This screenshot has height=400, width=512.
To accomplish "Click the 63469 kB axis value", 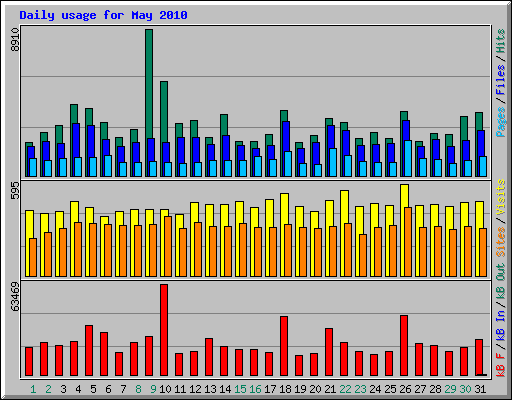I will point(15,297).
